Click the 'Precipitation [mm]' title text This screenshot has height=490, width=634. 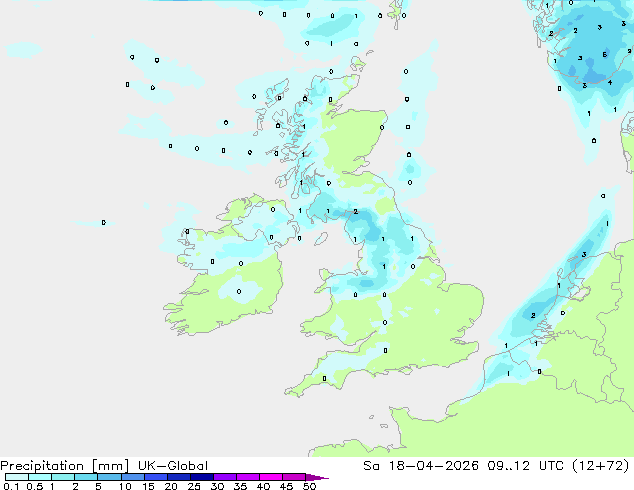[65, 466]
